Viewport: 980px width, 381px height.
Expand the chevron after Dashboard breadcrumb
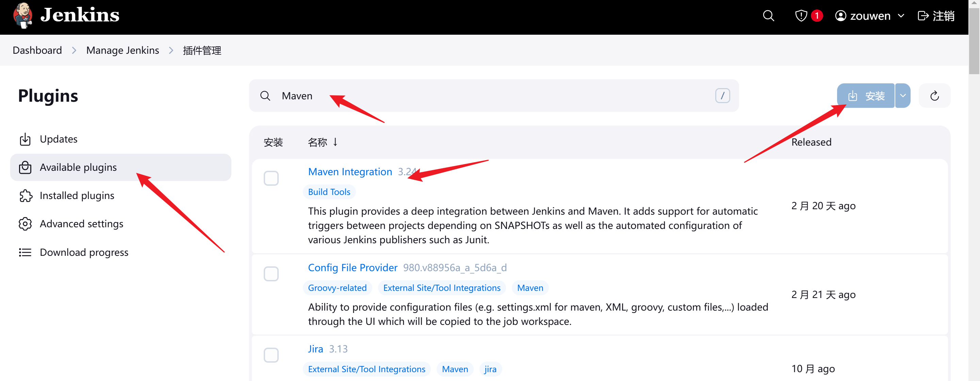[x=74, y=50]
